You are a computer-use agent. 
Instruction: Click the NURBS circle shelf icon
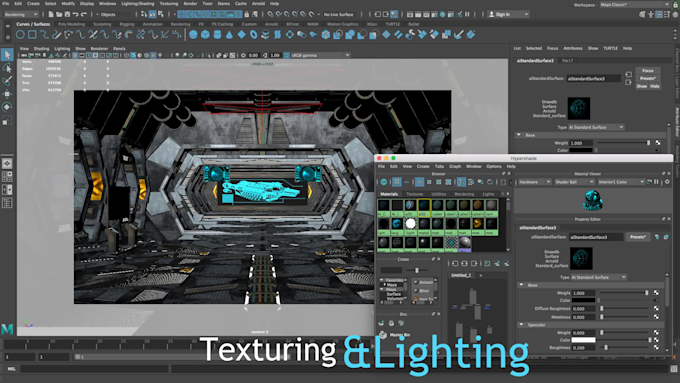coord(20,35)
